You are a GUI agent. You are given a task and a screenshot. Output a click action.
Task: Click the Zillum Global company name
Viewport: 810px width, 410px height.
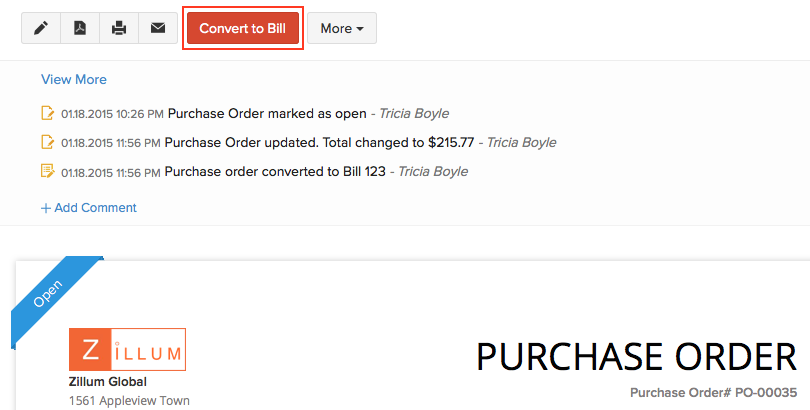pos(108,382)
